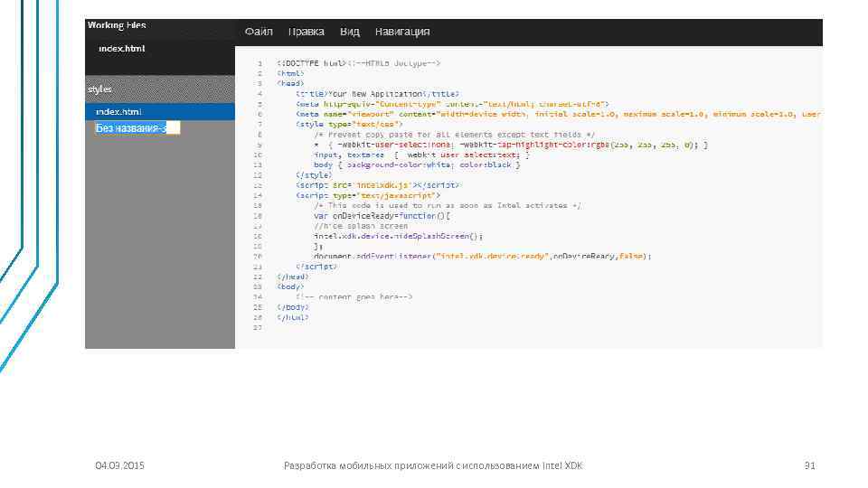Click the hideSplashScreen line
Image resolution: width=868 pixels, height=488 pixels.
(x=398, y=236)
